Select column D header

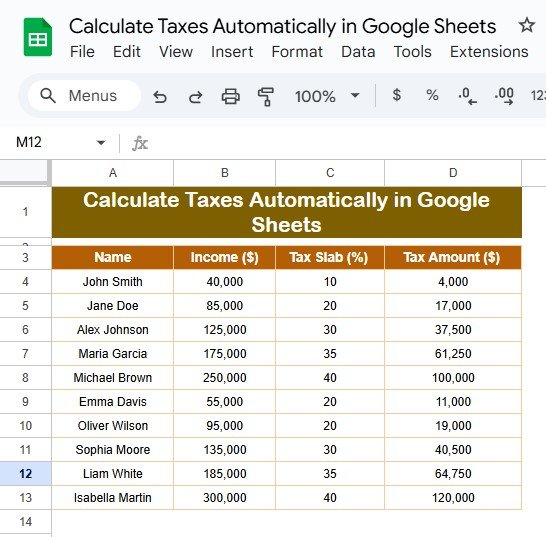[x=453, y=173]
